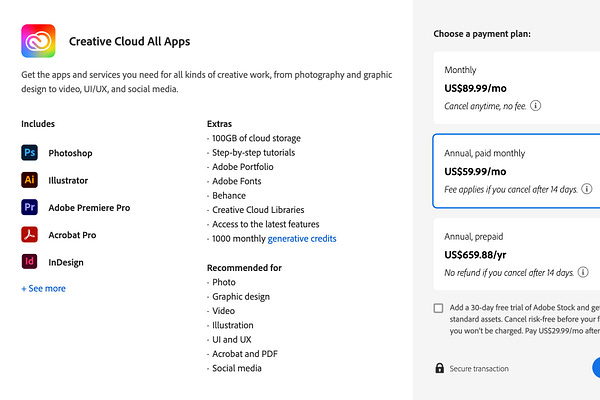
Task: Click the Creative Cloud Libraries item
Action: tap(258, 210)
